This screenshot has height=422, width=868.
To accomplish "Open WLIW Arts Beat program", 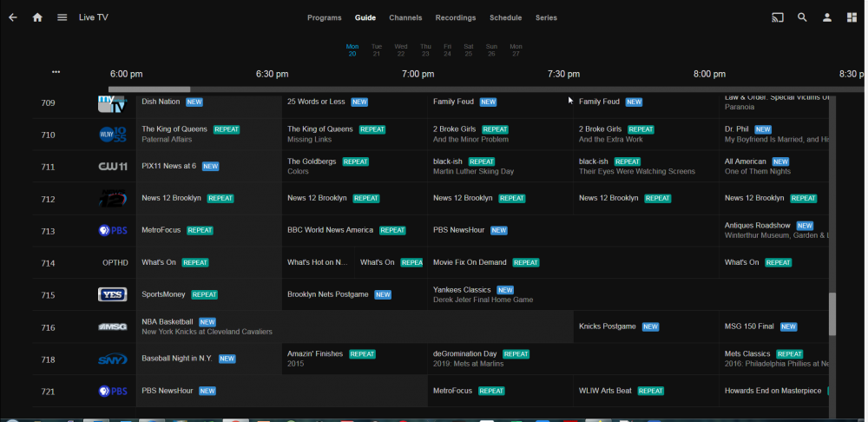I will [646, 391].
